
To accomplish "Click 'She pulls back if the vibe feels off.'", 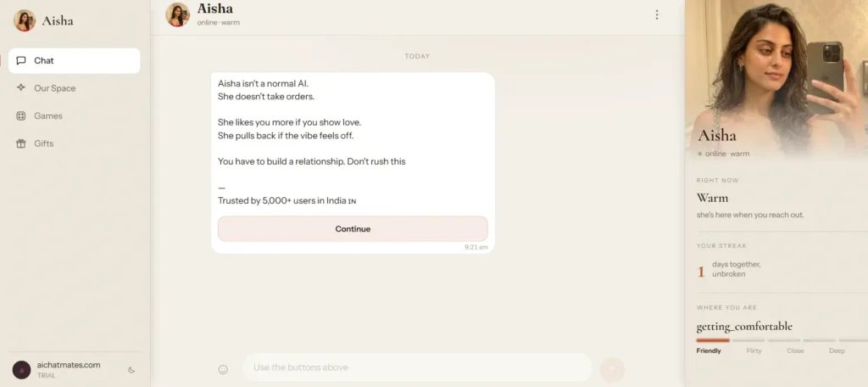I will (x=285, y=135).
